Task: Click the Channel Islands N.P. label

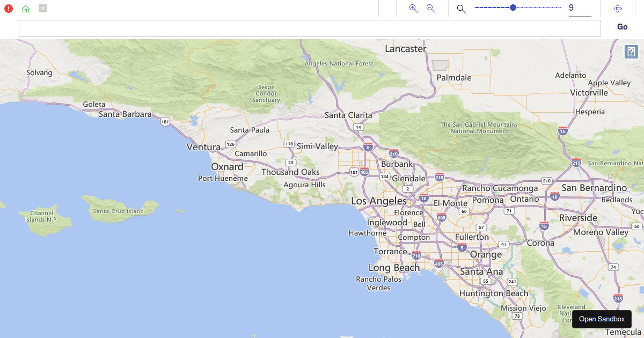Action: click(41, 216)
